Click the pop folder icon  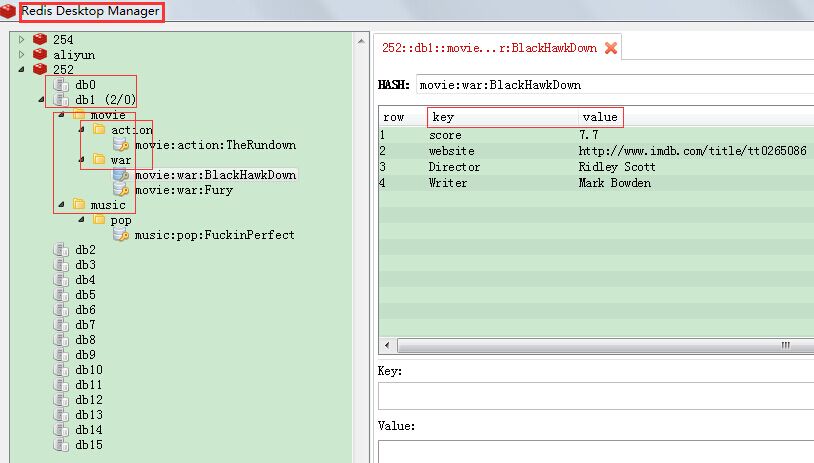point(99,220)
